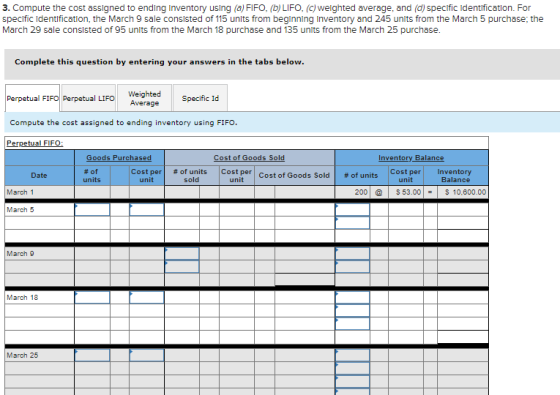The image size is (560, 395).
Task: Click March 18 second inventory units field
Action: (352, 311)
